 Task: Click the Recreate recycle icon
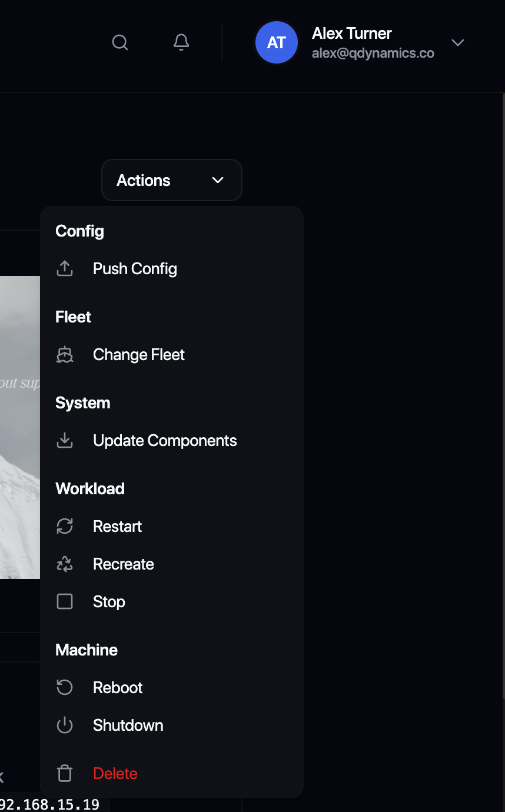tap(65, 564)
